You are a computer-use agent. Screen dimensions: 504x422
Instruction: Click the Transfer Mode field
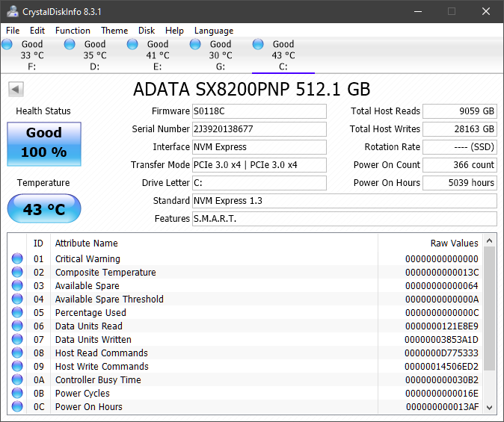259,165
